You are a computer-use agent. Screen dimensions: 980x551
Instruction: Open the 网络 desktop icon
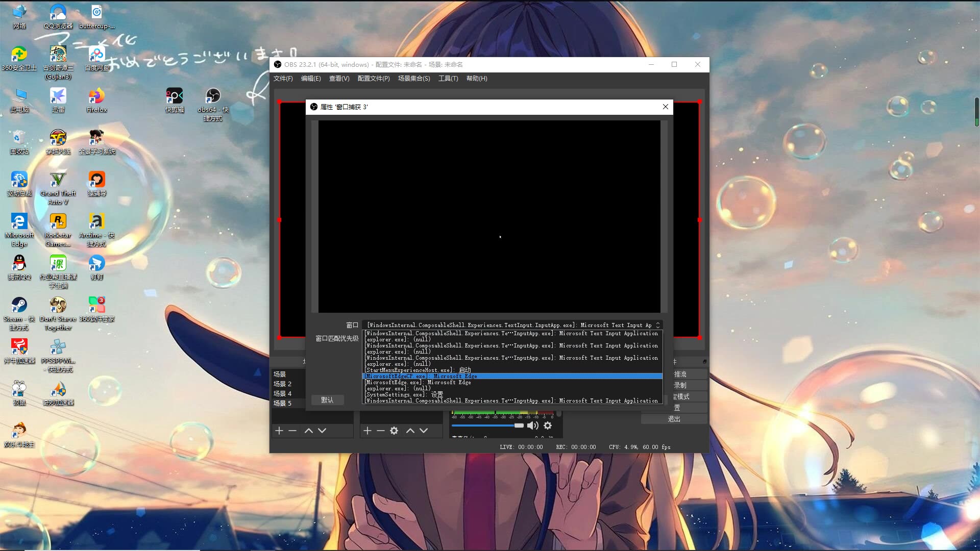click(x=19, y=17)
